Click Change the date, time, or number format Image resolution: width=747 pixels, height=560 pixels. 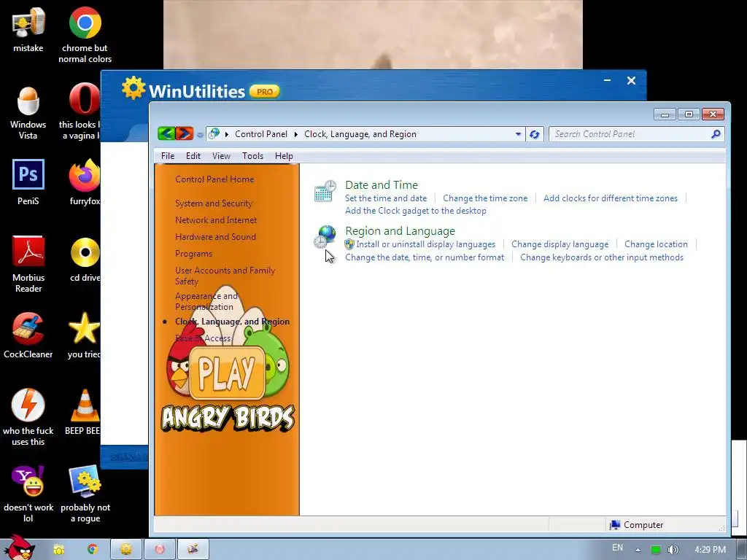click(425, 257)
